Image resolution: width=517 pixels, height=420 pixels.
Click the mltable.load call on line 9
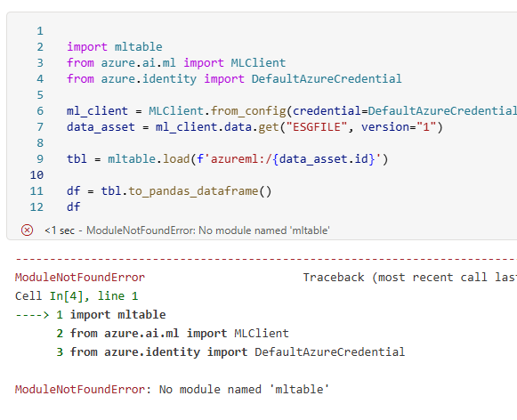pos(149,159)
